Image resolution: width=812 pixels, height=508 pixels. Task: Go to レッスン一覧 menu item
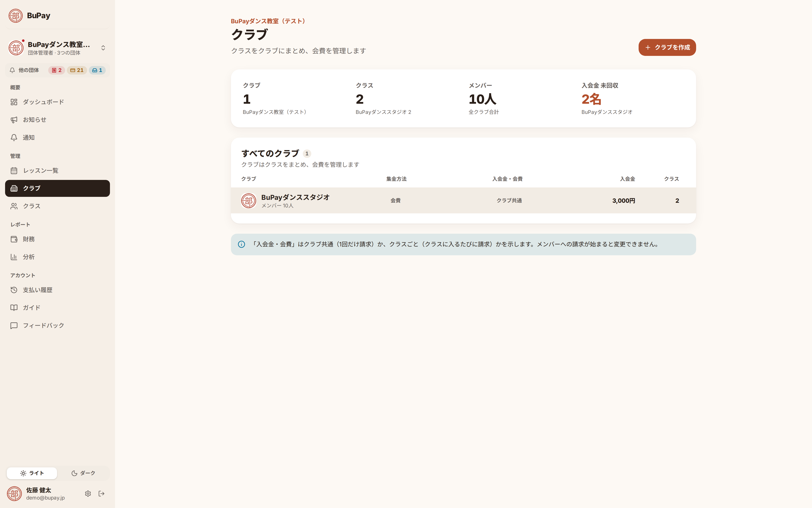tap(57, 171)
